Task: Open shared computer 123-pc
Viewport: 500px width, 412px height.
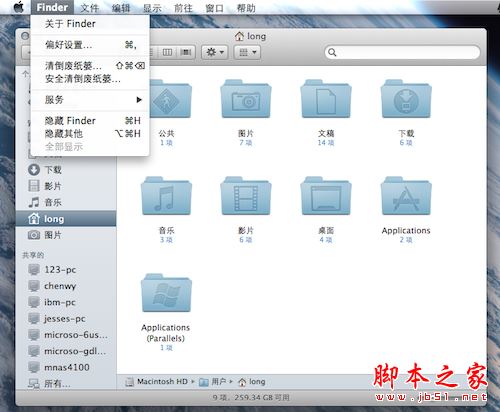Action: (x=66, y=269)
